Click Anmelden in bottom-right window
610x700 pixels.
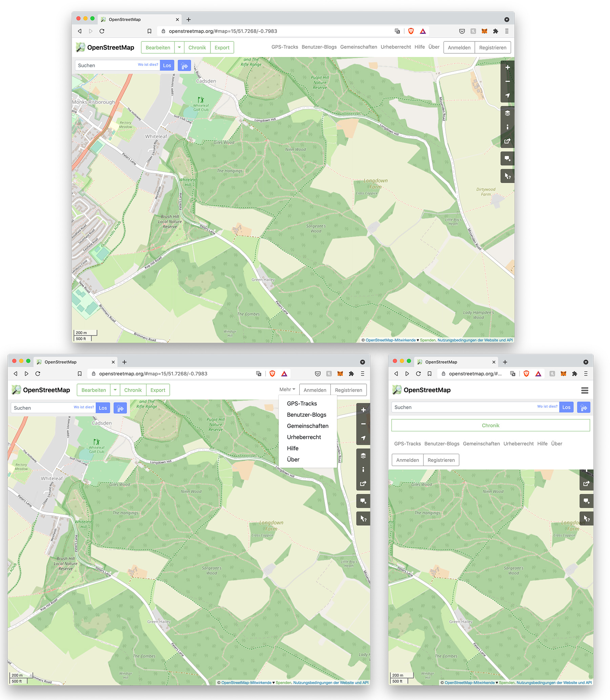(407, 460)
